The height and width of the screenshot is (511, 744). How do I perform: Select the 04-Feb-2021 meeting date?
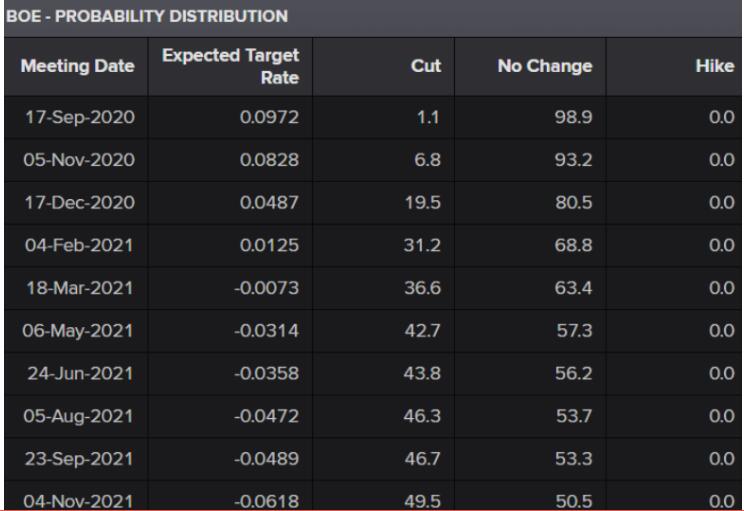[79, 245]
